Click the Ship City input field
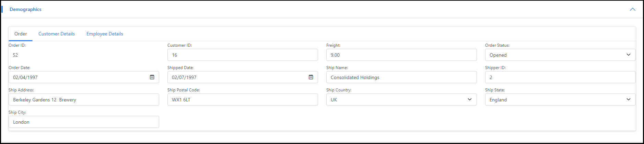Screen dimensions: 644x144 coord(84,122)
